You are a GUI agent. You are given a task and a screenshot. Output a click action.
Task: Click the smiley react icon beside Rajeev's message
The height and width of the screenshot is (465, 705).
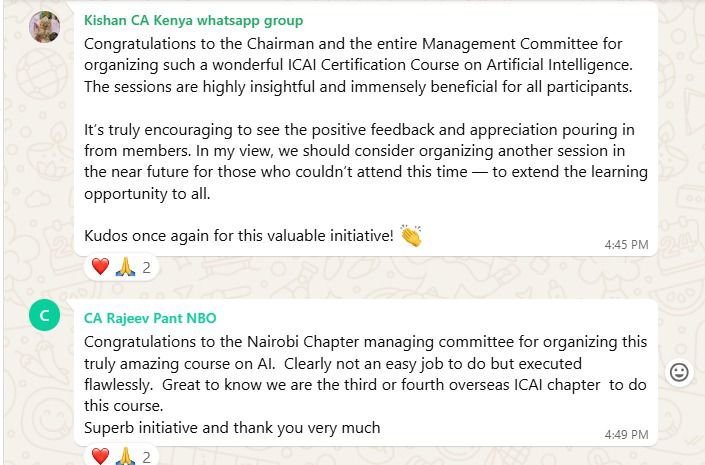679,372
